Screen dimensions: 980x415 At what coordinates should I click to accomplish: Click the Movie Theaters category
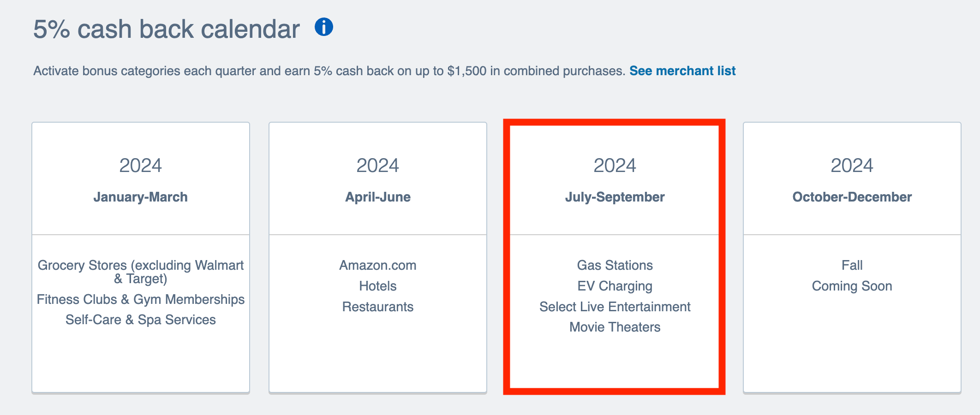pos(615,327)
